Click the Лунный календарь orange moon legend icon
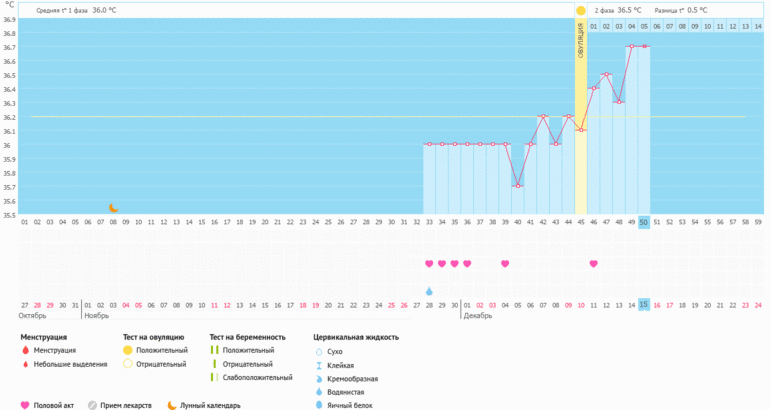 171,405
